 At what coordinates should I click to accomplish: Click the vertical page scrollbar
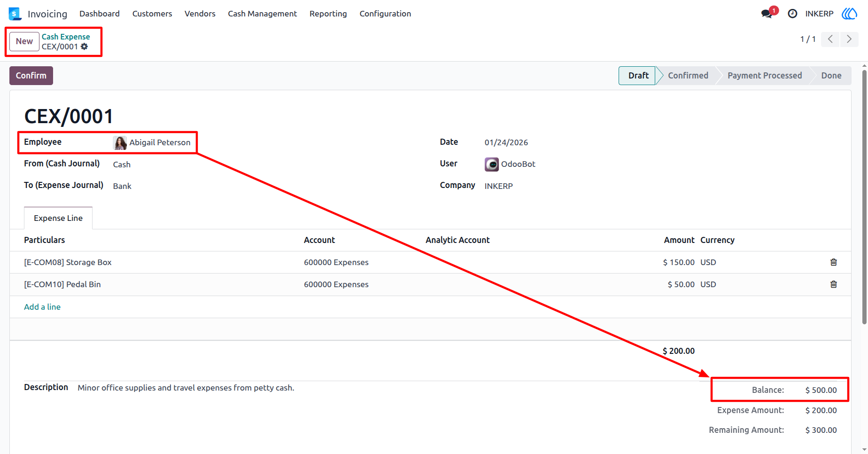[864, 197]
